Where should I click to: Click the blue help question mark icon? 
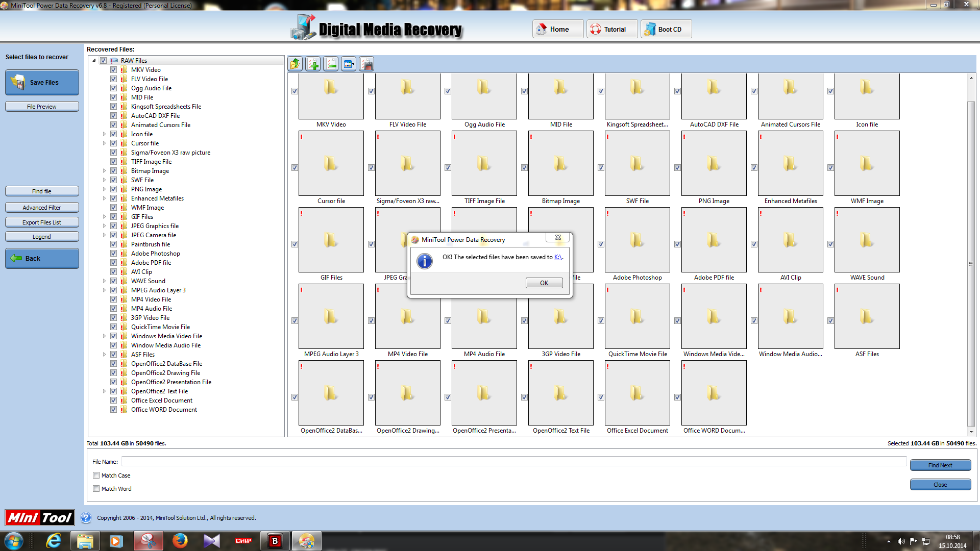[86, 518]
